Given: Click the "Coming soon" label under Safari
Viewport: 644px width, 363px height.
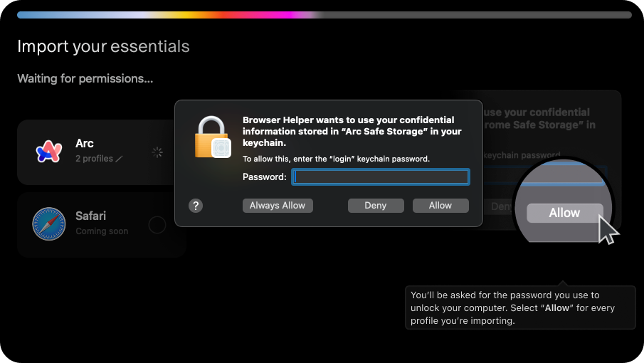Looking at the screenshot, I should click(x=102, y=231).
